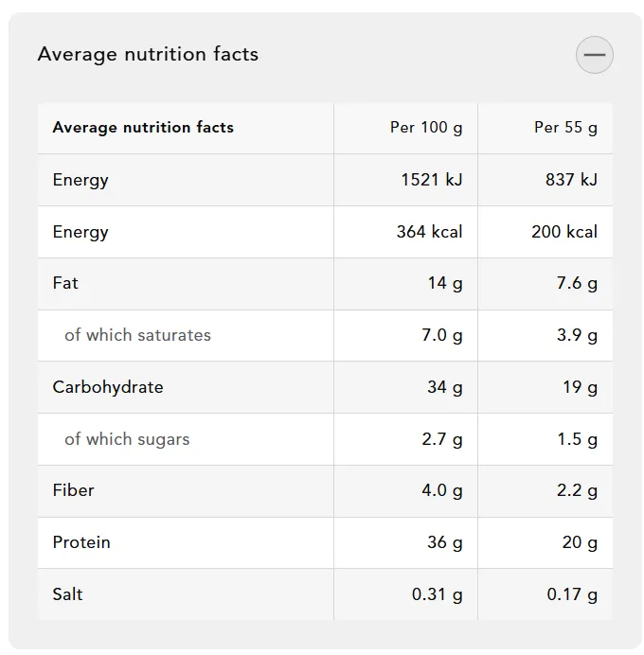Click the Salt row label

click(67, 594)
